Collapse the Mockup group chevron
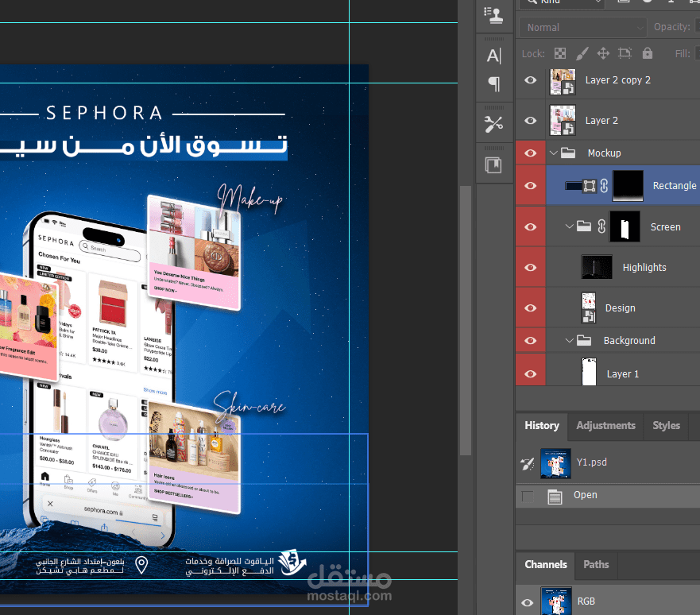The width and height of the screenshot is (700, 615). (554, 153)
